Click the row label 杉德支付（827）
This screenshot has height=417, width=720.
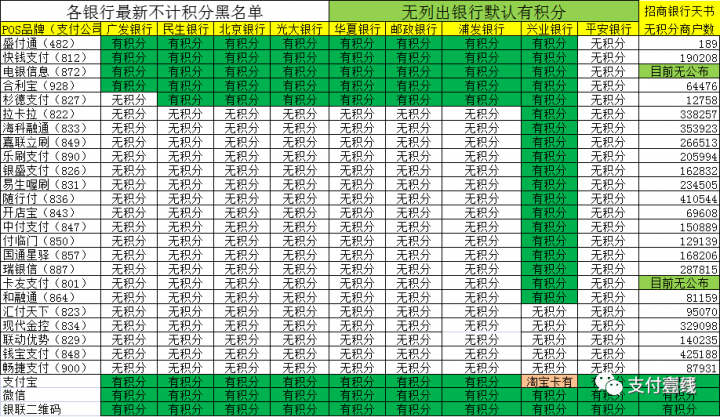pos(51,100)
